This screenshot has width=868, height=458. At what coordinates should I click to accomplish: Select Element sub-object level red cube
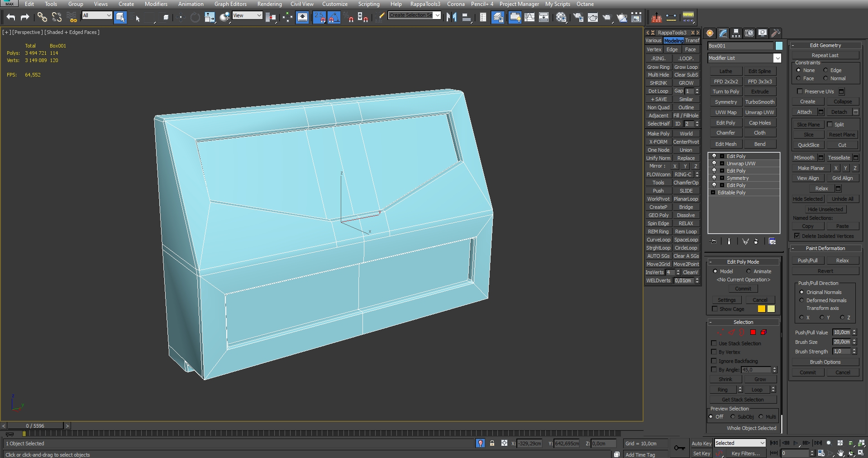[764, 332]
